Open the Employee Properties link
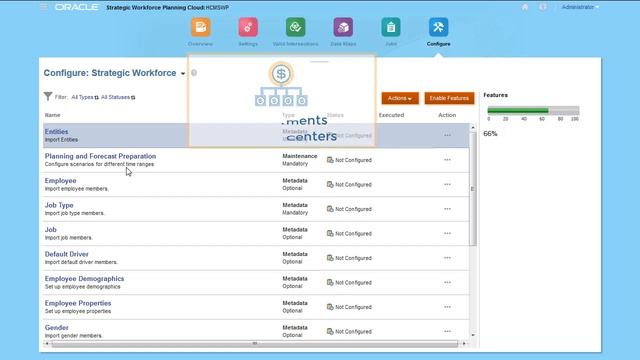The width and height of the screenshot is (640, 360). coord(78,303)
